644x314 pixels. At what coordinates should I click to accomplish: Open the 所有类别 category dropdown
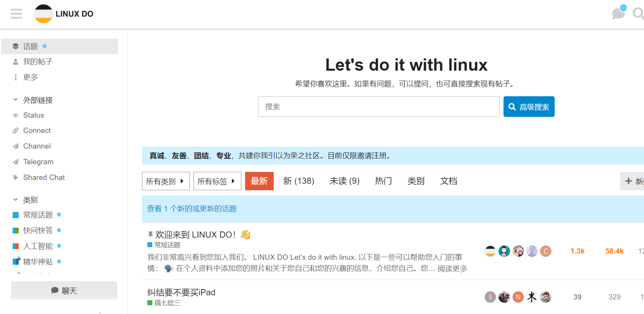pyautogui.click(x=166, y=181)
